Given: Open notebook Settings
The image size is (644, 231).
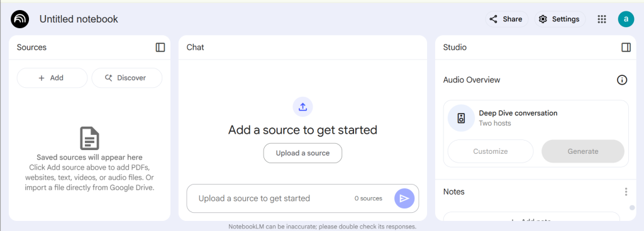Looking at the screenshot, I should tap(560, 19).
